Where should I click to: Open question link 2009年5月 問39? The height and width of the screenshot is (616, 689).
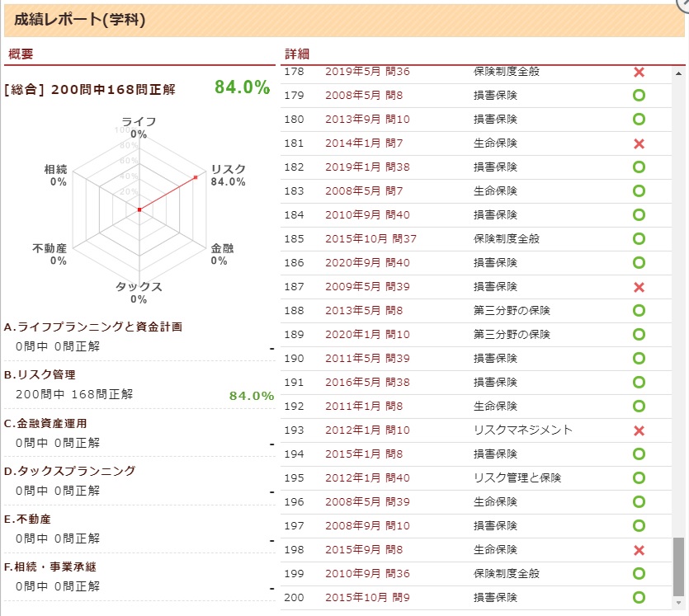click(x=367, y=287)
